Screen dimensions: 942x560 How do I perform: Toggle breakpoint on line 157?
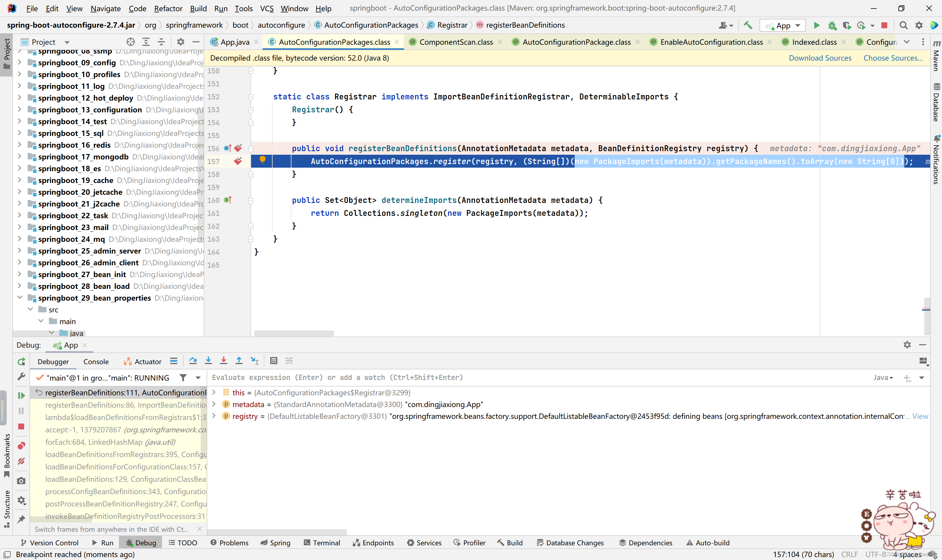coord(238,161)
